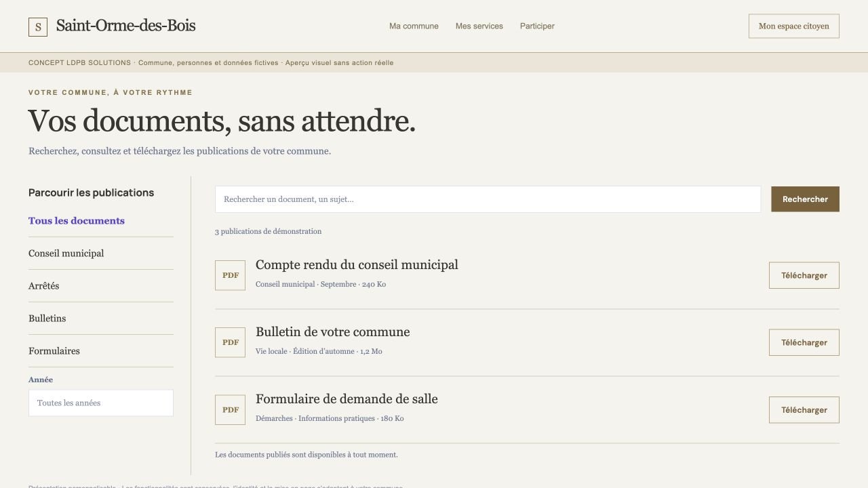The height and width of the screenshot is (488, 868).
Task: Download Bulletin de votre commune
Action: (x=804, y=342)
